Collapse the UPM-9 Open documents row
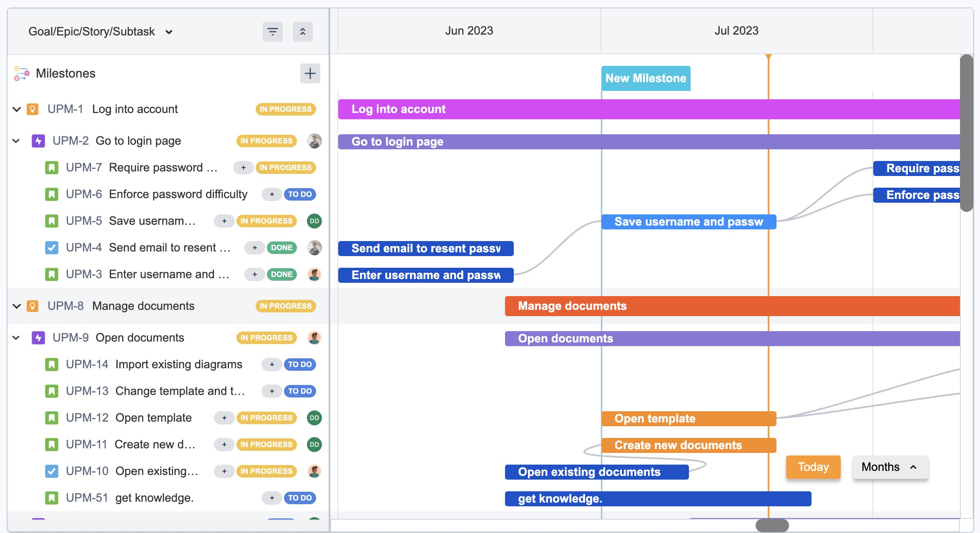Image resolution: width=980 pixels, height=533 pixels. pyautogui.click(x=16, y=338)
